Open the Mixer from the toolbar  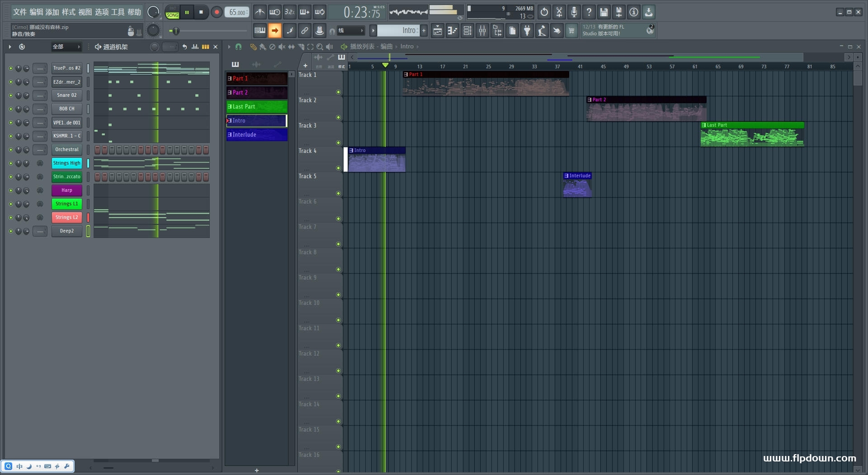482,31
